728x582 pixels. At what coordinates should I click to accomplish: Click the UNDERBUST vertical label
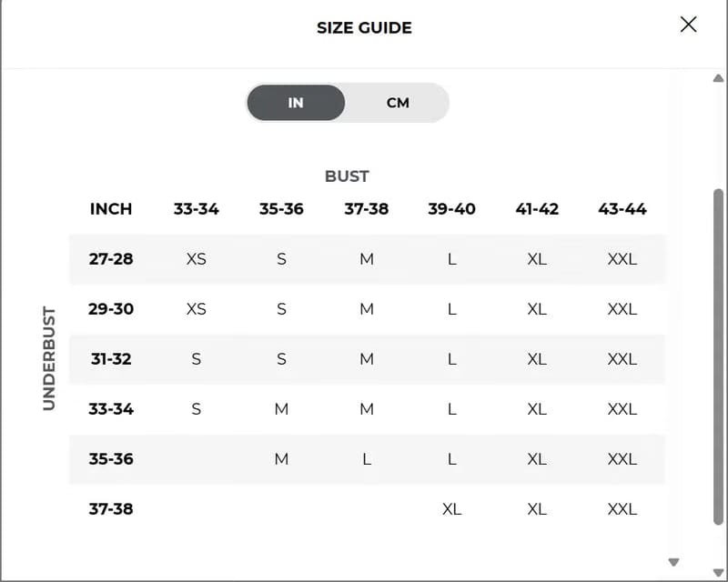pyautogui.click(x=49, y=358)
